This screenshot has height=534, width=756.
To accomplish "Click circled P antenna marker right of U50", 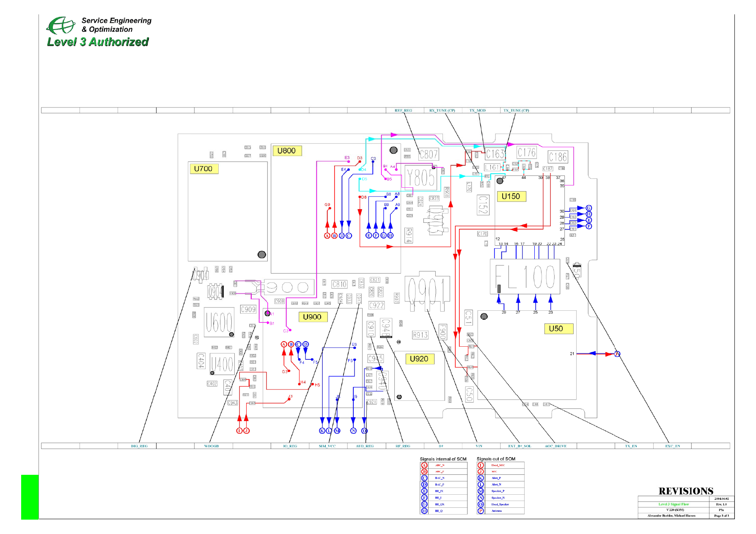I will (617, 354).
